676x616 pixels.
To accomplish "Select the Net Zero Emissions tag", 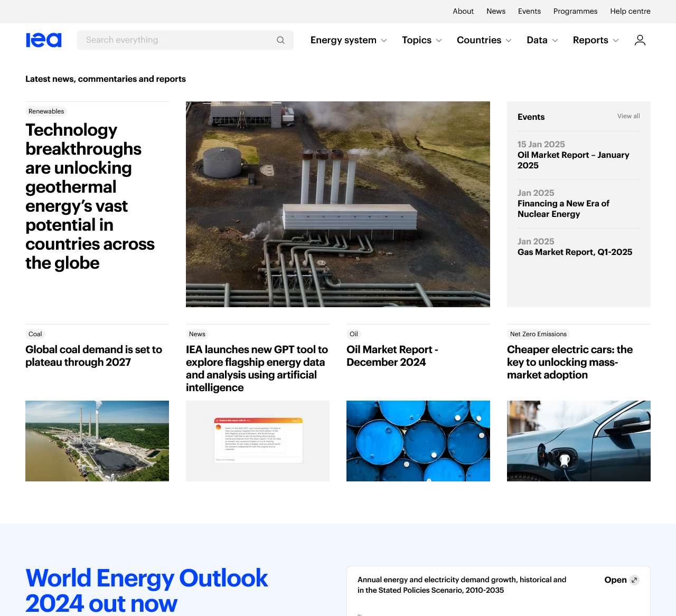I will 538,334.
